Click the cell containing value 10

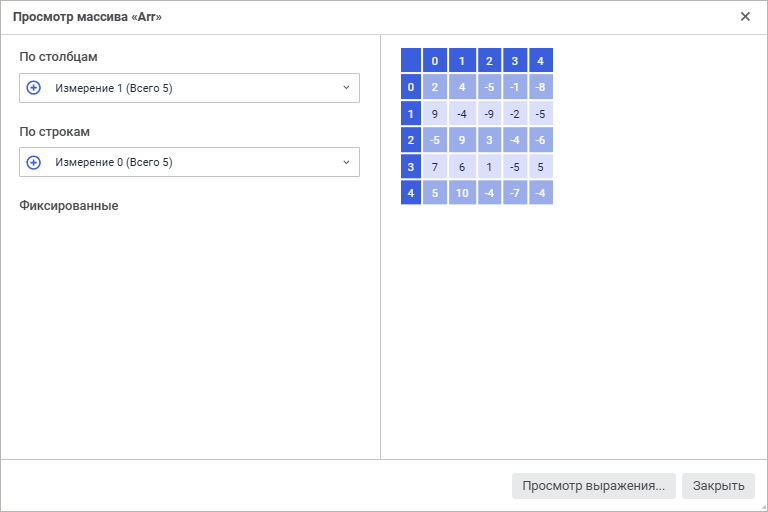pos(462,192)
